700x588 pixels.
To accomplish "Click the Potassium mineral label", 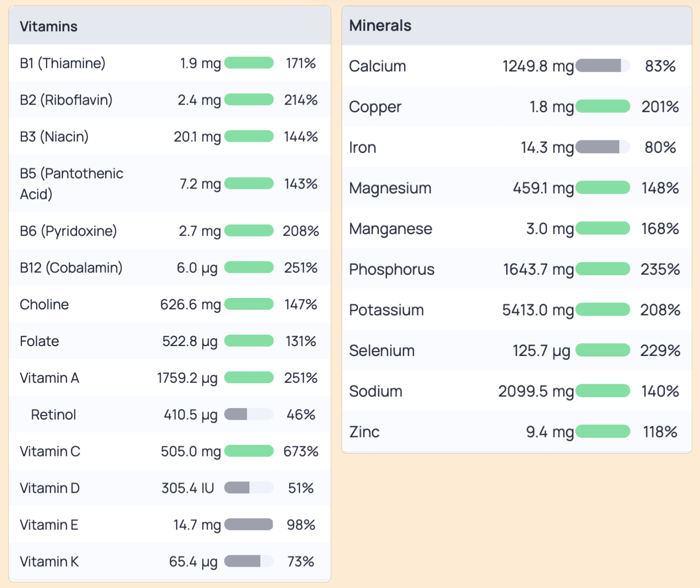I will point(386,310).
